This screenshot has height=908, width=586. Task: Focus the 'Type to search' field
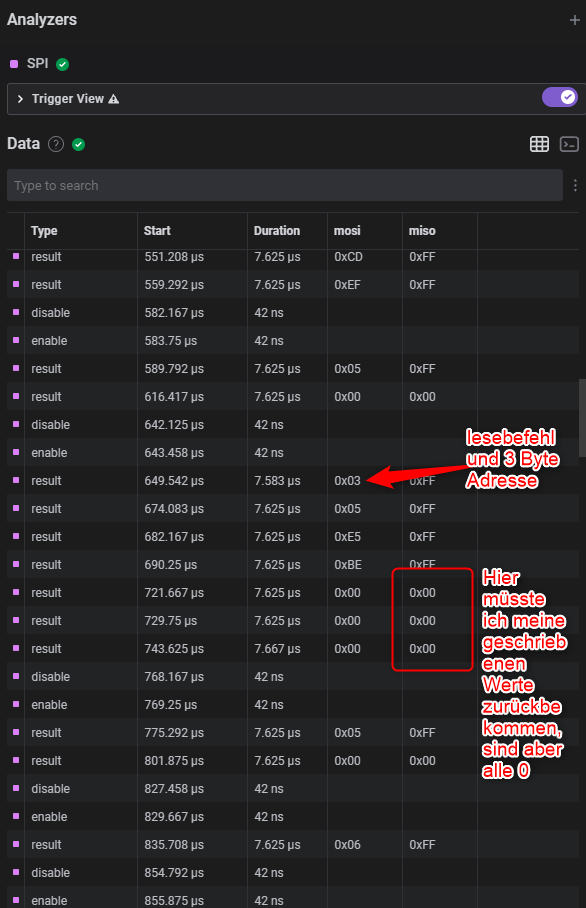(285, 185)
